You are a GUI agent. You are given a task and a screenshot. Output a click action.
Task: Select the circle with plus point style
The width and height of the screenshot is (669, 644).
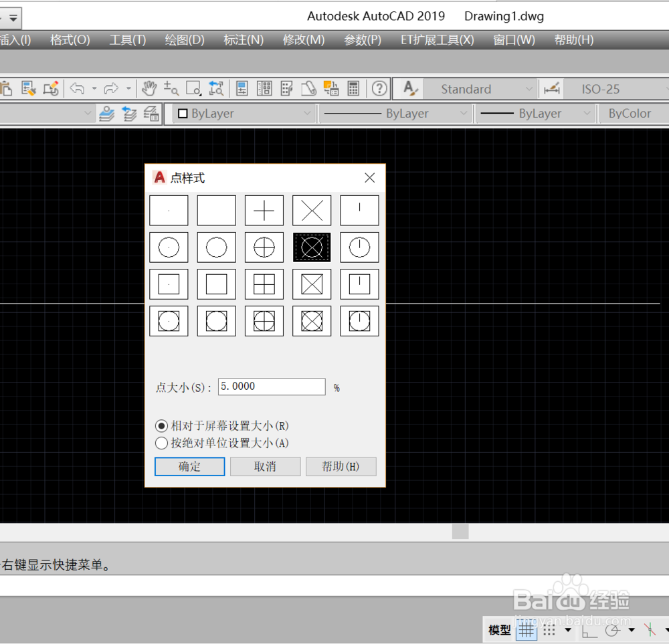(264, 247)
